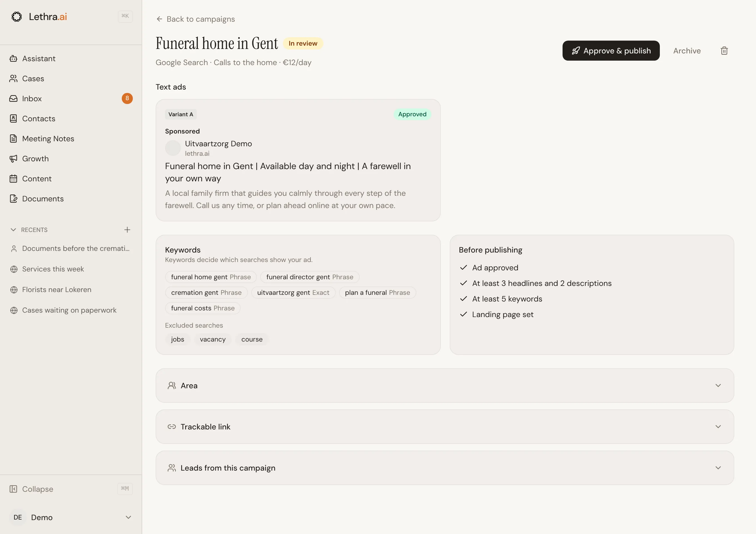This screenshot has height=534, width=756.
Task: Open Florists near Lokeren recent
Action: point(71,290)
